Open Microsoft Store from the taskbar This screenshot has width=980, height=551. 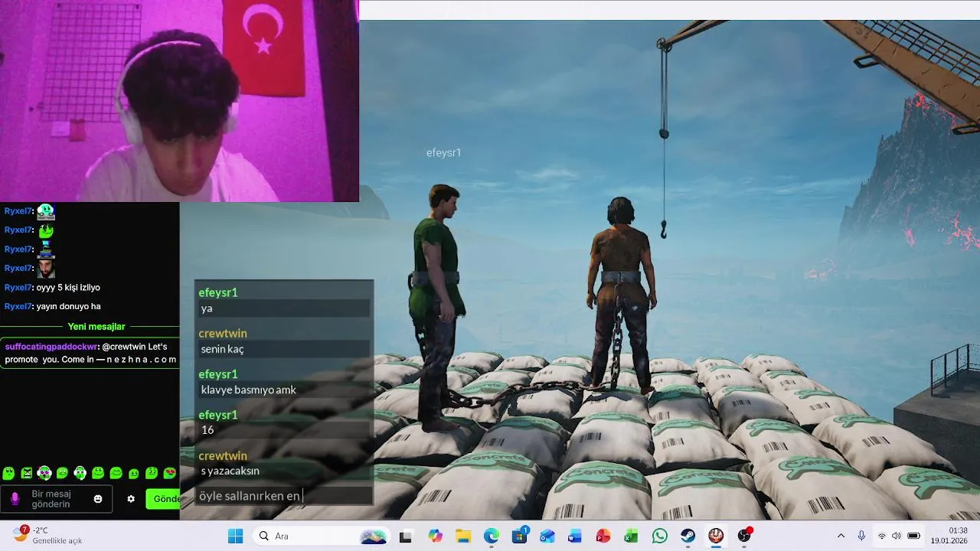520,536
